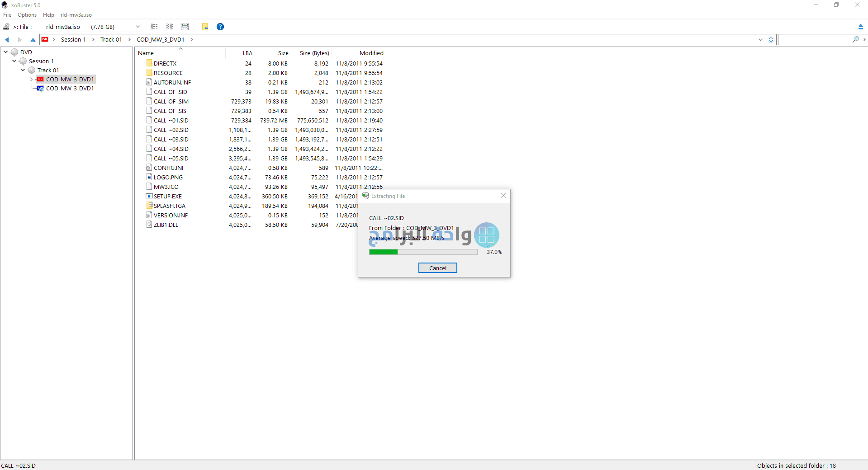Click in the search input field
The width and height of the screenshot is (868, 470).
point(815,40)
